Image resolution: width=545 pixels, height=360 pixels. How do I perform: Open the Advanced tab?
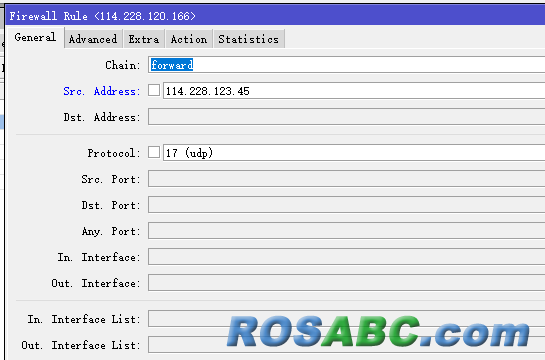[93, 39]
